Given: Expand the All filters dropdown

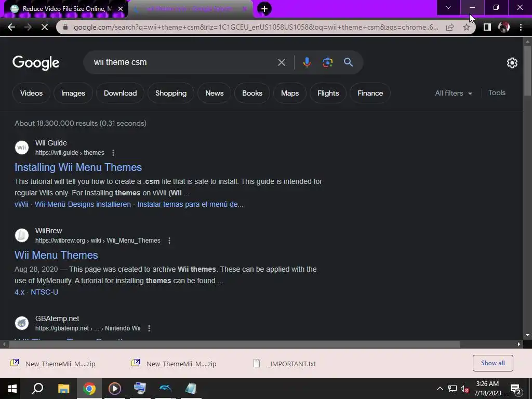Looking at the screenshot, I should (454, 94).
